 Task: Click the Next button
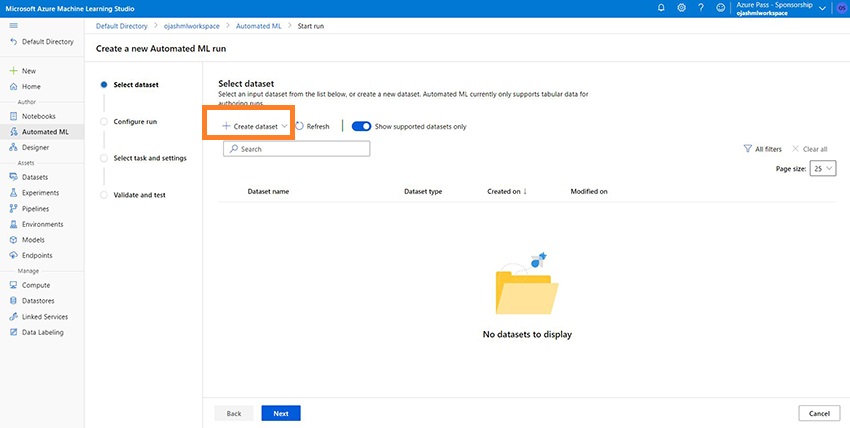click(x=281, y=413)
